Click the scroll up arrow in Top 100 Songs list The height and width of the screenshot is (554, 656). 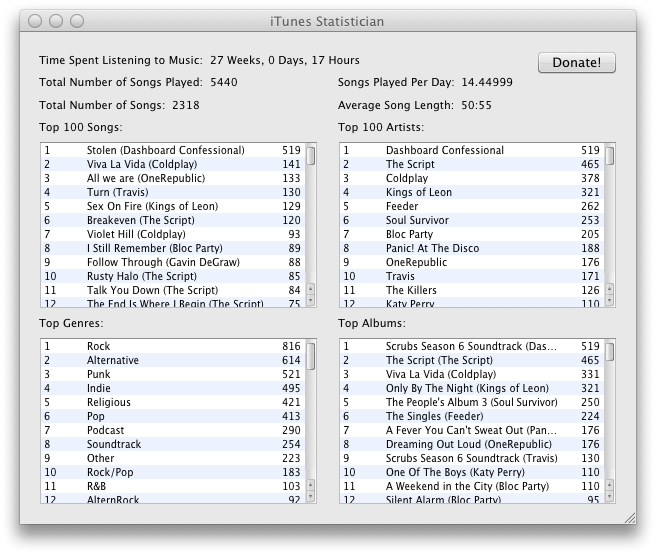pyautogui.click(x=310, y=289)
